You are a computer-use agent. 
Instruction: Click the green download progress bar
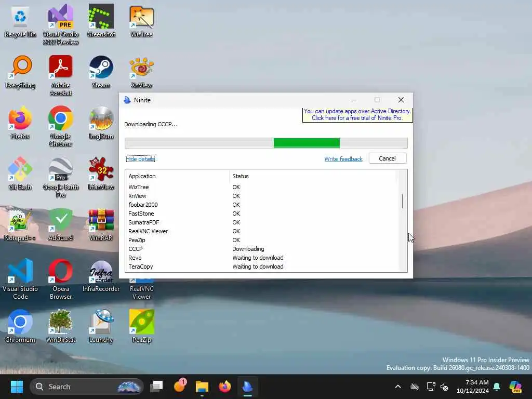coord(307,143)
